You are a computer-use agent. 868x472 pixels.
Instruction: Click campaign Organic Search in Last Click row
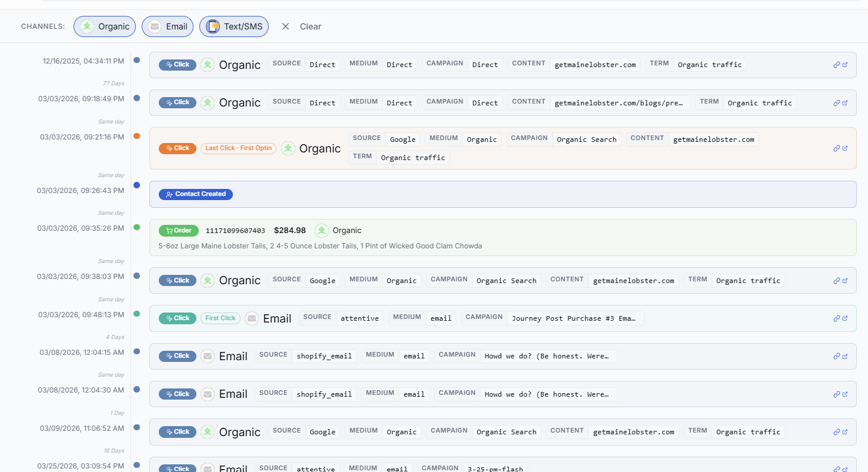coord(586,139)
